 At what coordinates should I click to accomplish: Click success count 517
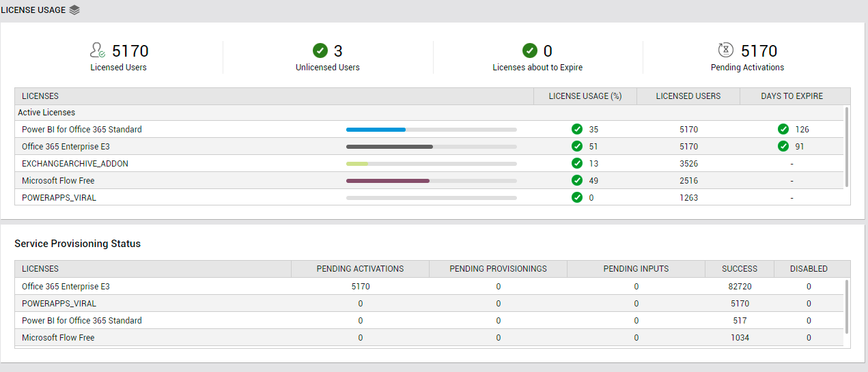tap(740, 321)
